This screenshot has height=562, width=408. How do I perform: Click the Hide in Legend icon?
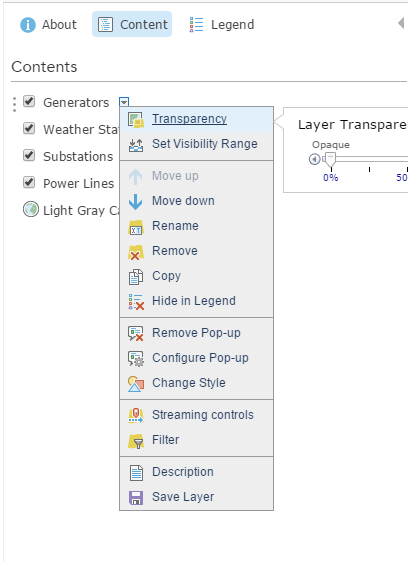(x=136, y=302)
